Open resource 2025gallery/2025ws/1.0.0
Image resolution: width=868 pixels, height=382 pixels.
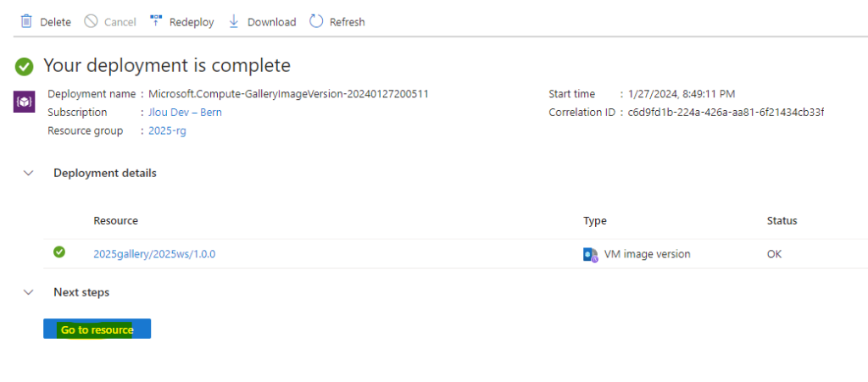point(154,254)
